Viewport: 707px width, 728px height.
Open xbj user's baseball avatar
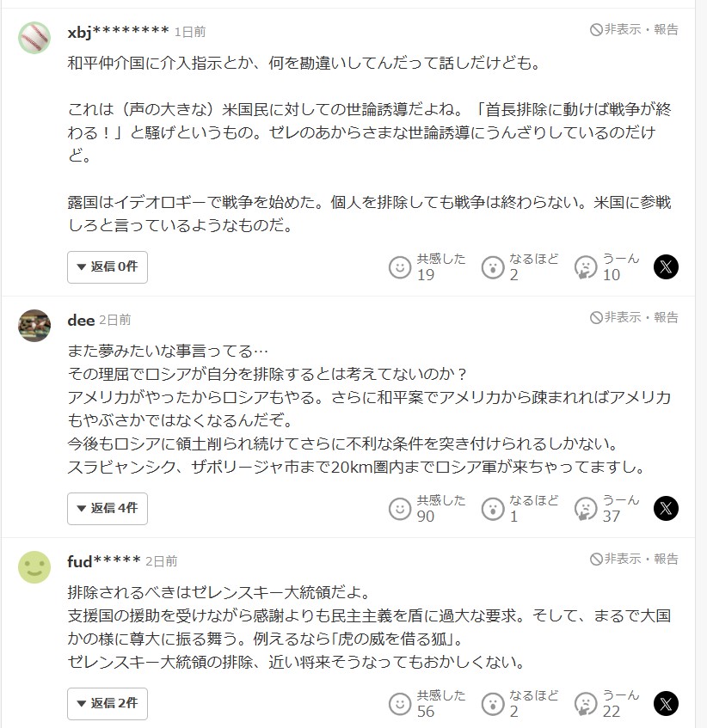34,37
